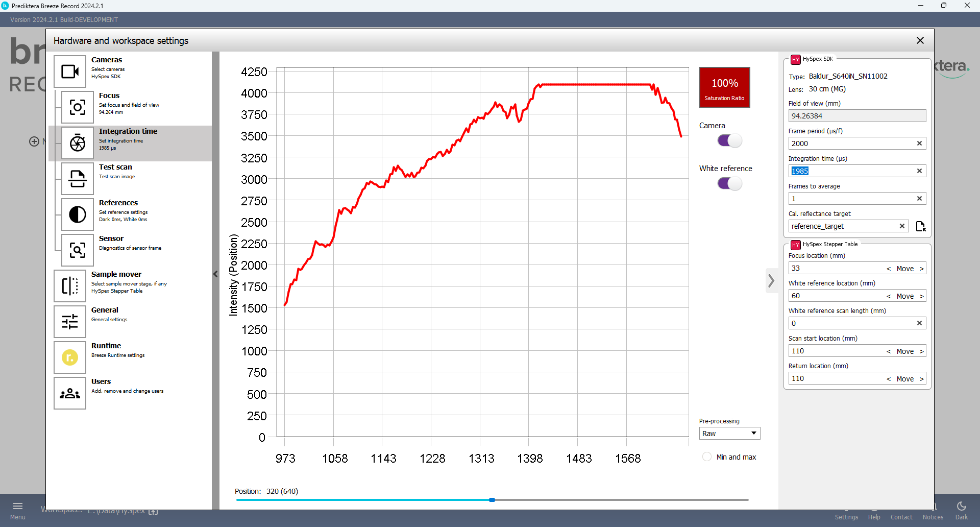Image resolution: width=980 pixels, height=527 pixels.
Task: Click Move for Focus location
Action: click(x=905, y=269)
